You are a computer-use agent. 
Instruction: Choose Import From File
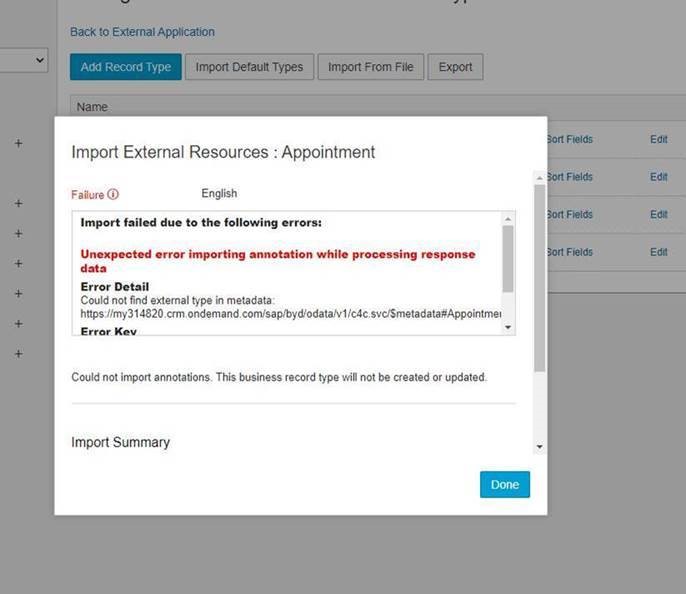(x=371, y=67)
